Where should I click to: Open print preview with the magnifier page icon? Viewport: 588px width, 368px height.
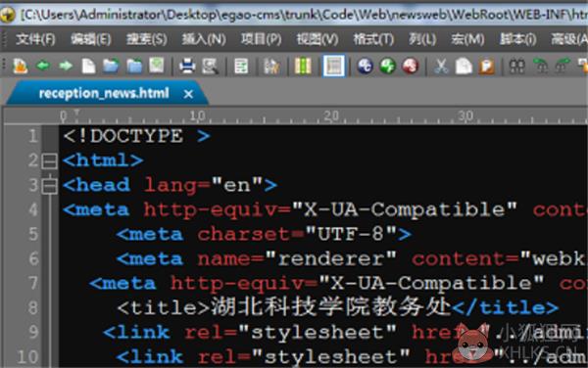click(210, 67)
